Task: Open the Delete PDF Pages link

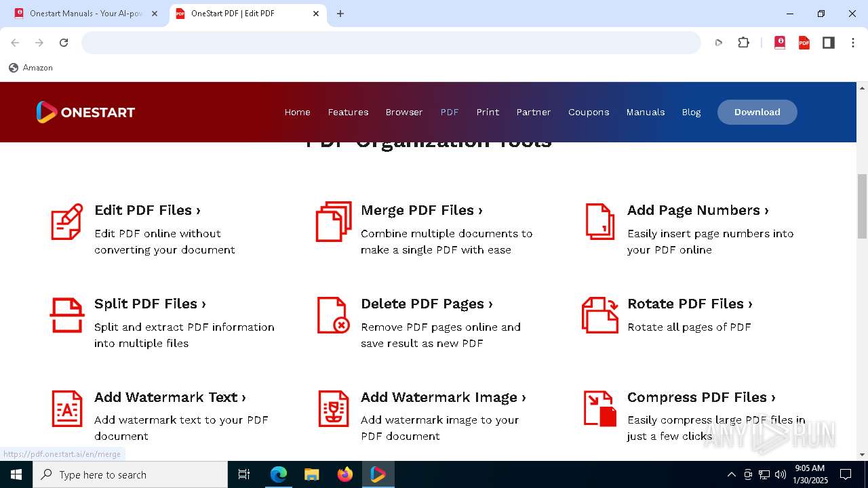Action: [427, 304]
